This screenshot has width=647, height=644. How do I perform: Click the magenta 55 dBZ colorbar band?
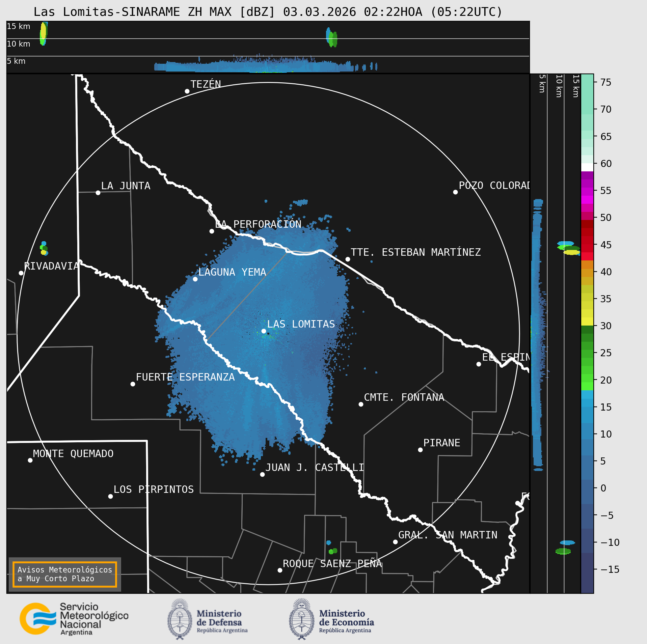(x=587, y=192)
